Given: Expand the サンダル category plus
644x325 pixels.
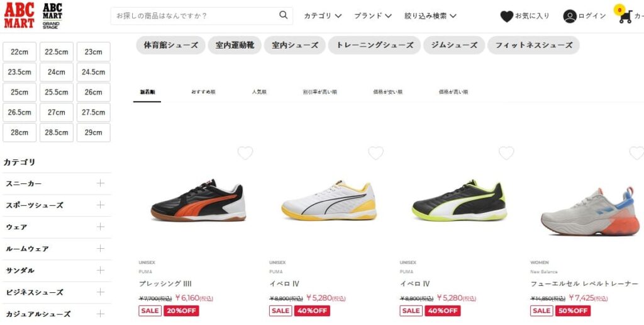Looking at the screenshot, I should click(x=101, y=270).
